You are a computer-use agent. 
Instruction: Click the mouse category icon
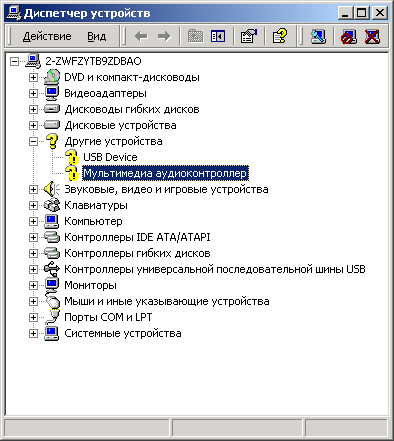point(52,301)
